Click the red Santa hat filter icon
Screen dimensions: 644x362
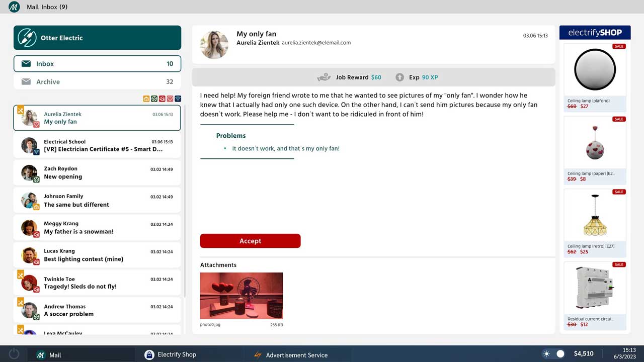(162, 99)
